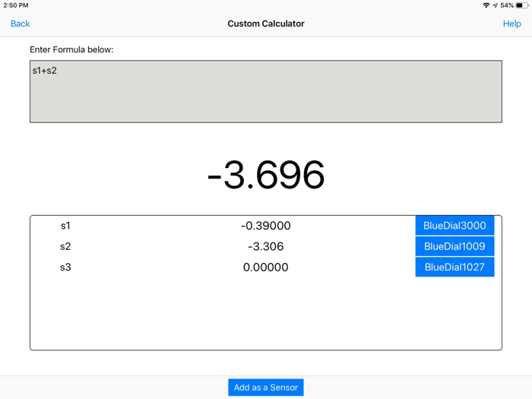Viewport: 532px width, 399px height.
Task: Tap the Custom Calculator title
Action: (x=266, y=24)
